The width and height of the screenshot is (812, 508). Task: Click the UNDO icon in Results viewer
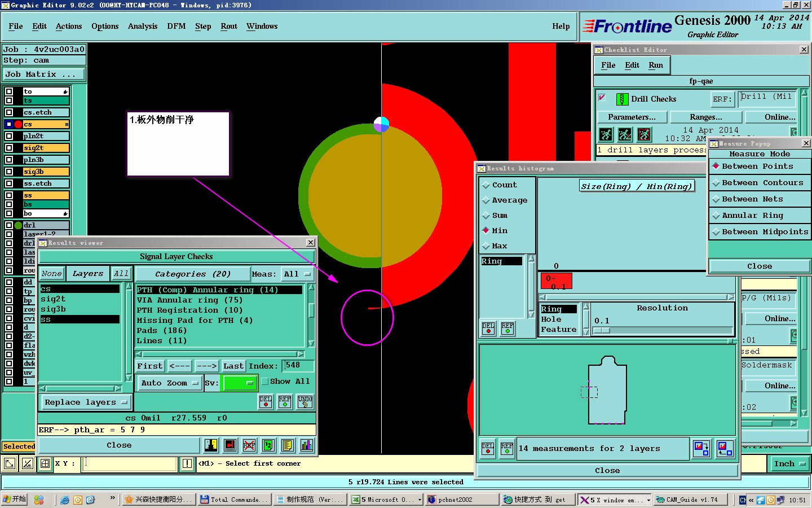[x=305, y=402]
